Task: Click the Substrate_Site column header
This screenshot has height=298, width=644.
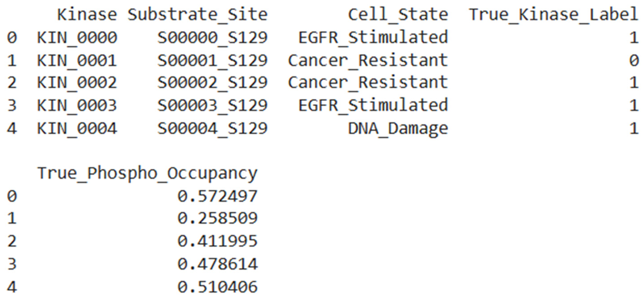Action: [197, 14]
